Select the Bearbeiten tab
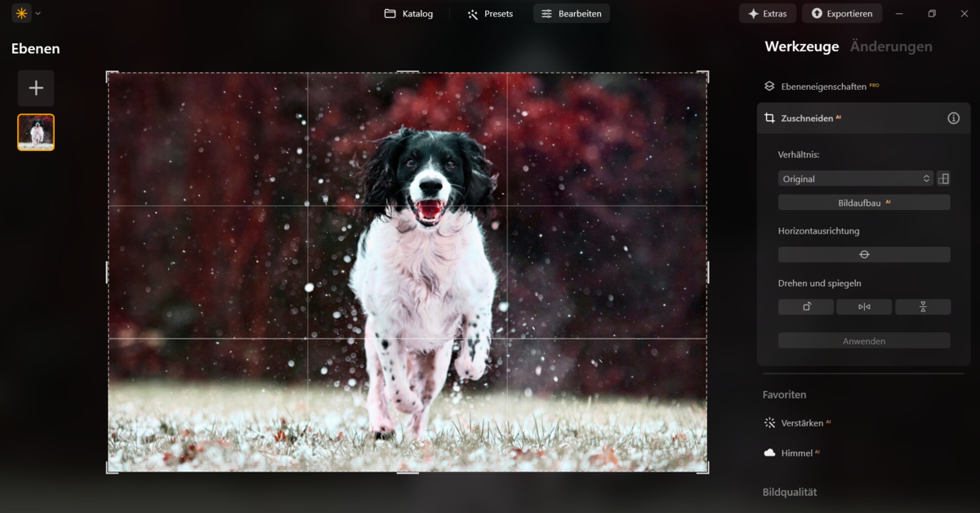The image size is (980, 513). tap(571, 13)
